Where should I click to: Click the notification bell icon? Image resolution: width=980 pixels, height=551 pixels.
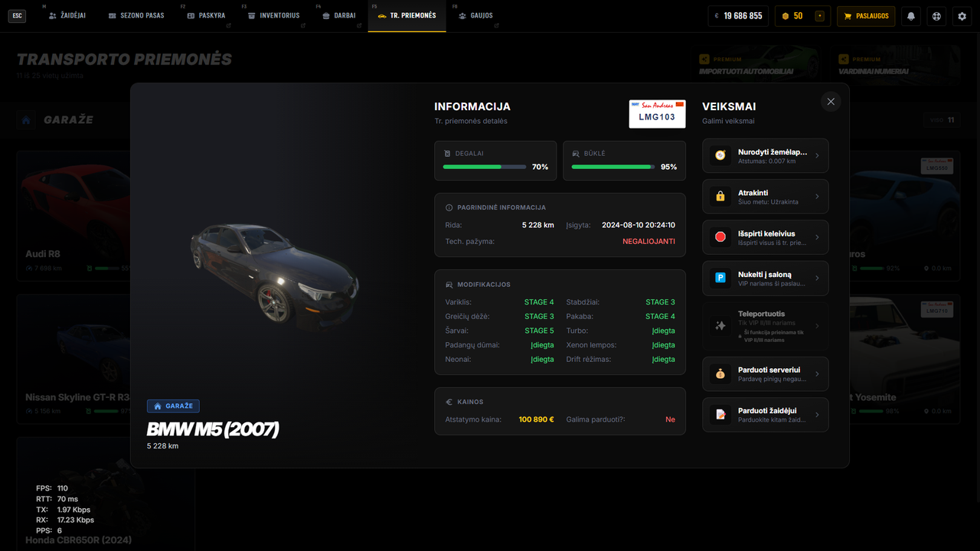tap(911, 15)
